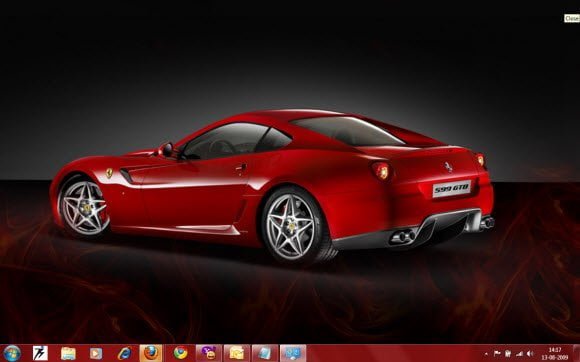
Task: Click the 599 GTB plate on wallpaper
Action: click(452, 189)
